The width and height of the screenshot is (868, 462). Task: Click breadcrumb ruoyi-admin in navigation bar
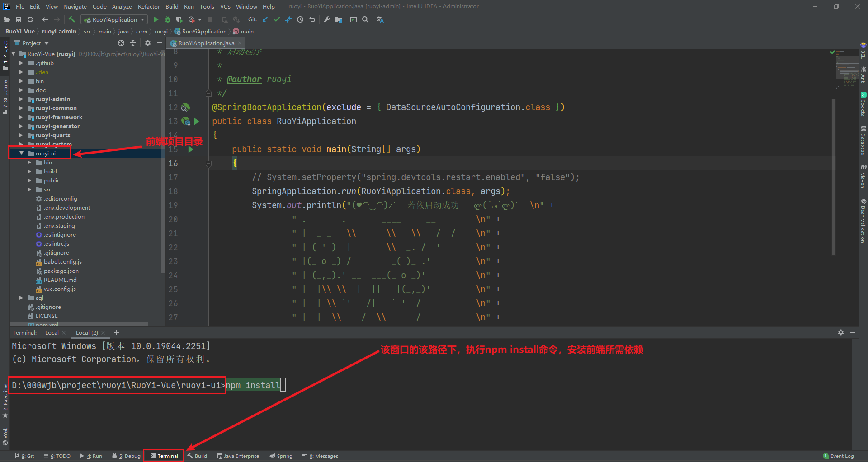tap(59, 31)
